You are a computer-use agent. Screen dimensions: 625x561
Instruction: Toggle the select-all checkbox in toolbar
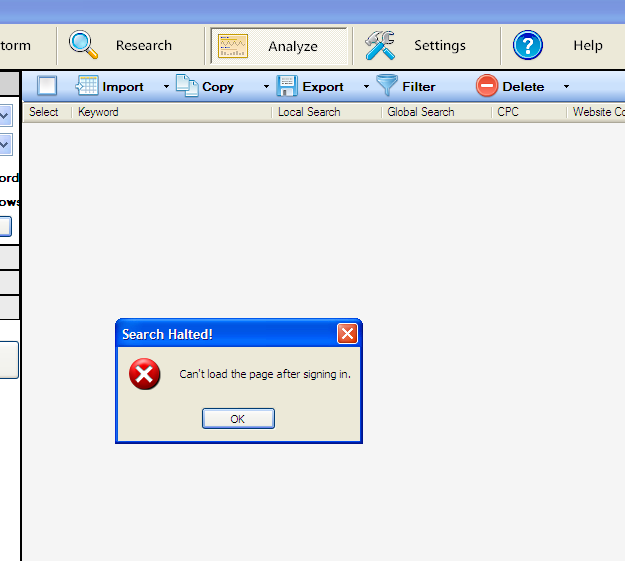(x=47, y=86)
